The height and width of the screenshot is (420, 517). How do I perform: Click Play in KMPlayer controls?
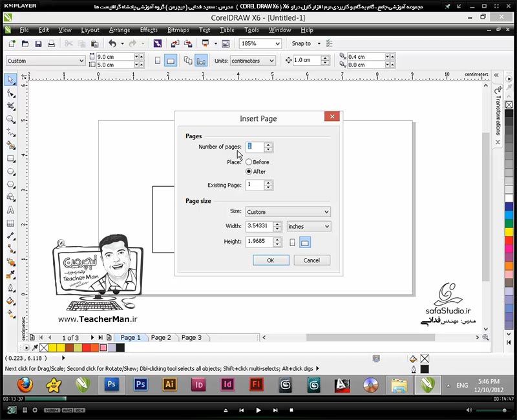258,410
